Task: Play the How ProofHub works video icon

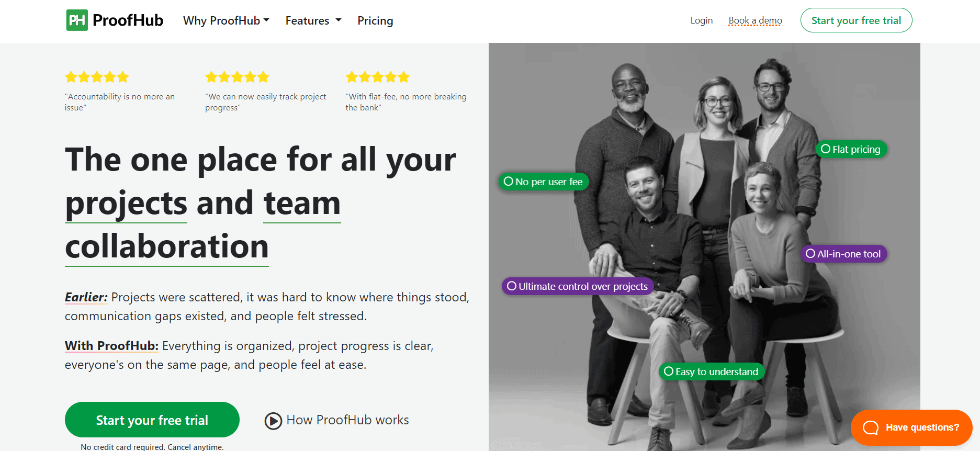Action: 273,421
